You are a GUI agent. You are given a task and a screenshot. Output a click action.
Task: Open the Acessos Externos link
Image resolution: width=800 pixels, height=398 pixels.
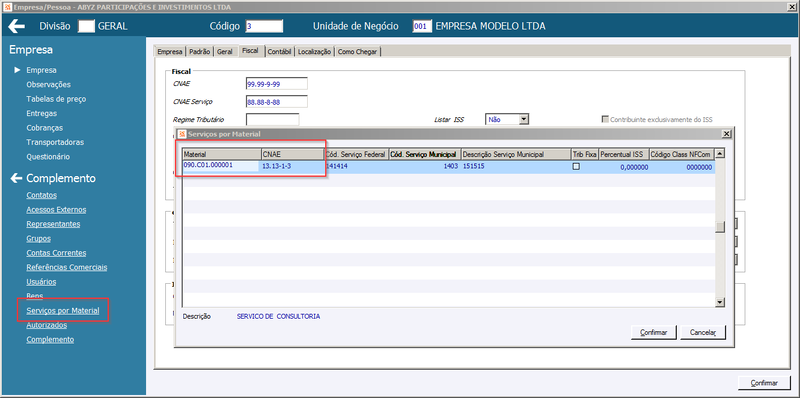click(56, 209)
